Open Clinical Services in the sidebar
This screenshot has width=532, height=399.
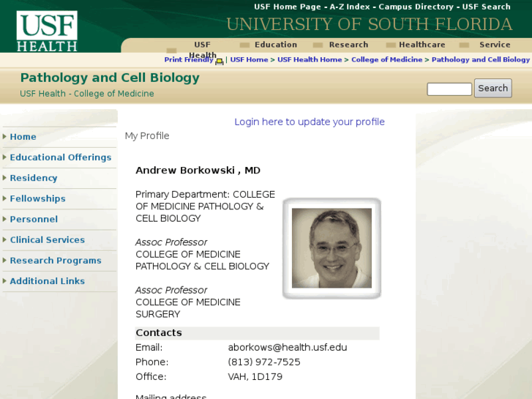[47, 239]
